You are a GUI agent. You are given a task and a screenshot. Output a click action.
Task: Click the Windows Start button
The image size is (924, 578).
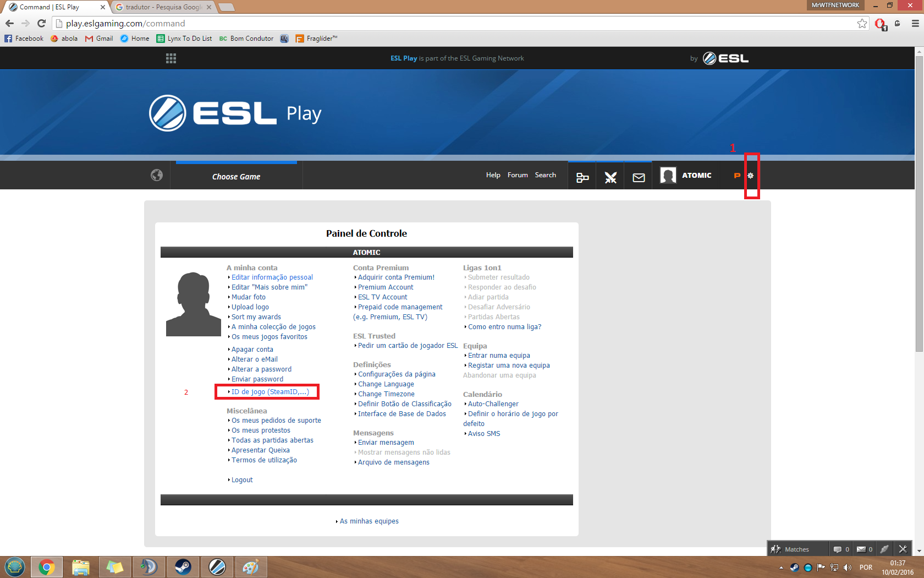15,567
